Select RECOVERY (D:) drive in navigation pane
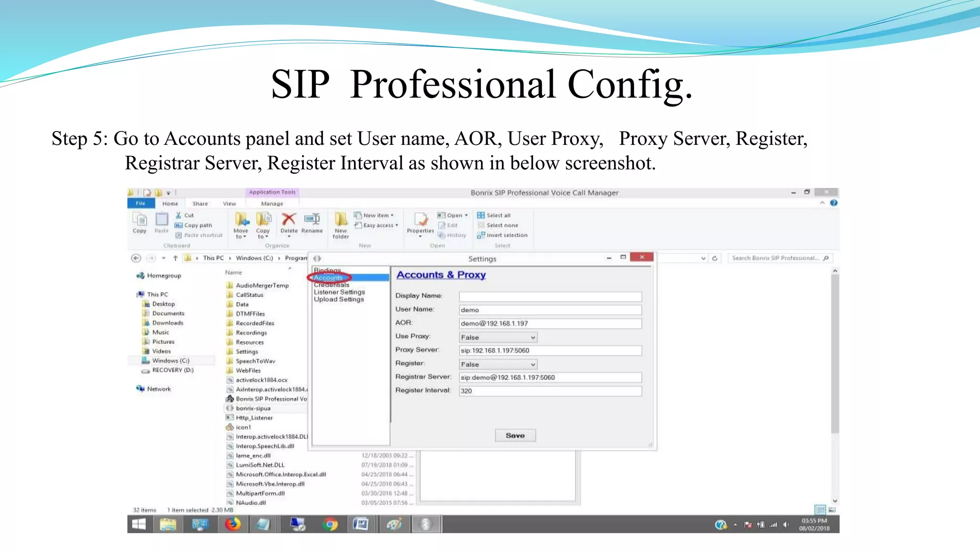This screenshot has height=551, width=980. coord(168,370)
